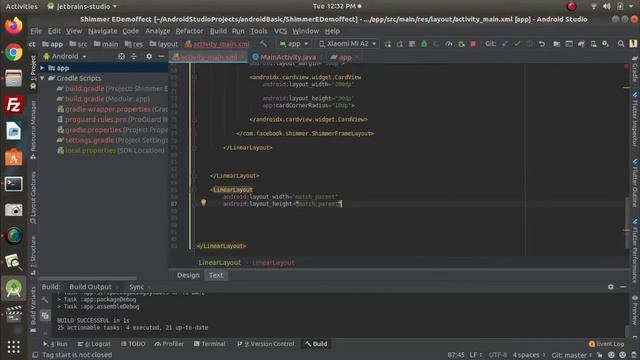Screen dimensions: 640x360
Task: Hide the Build panel with minus icon
Action: pos(623,287)
